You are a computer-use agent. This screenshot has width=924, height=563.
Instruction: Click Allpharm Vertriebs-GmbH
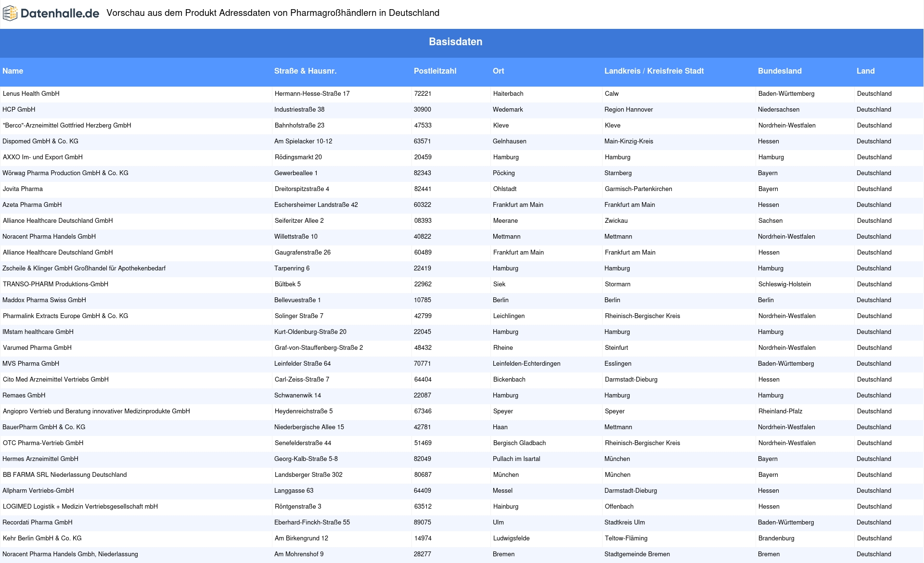point(38,490)
